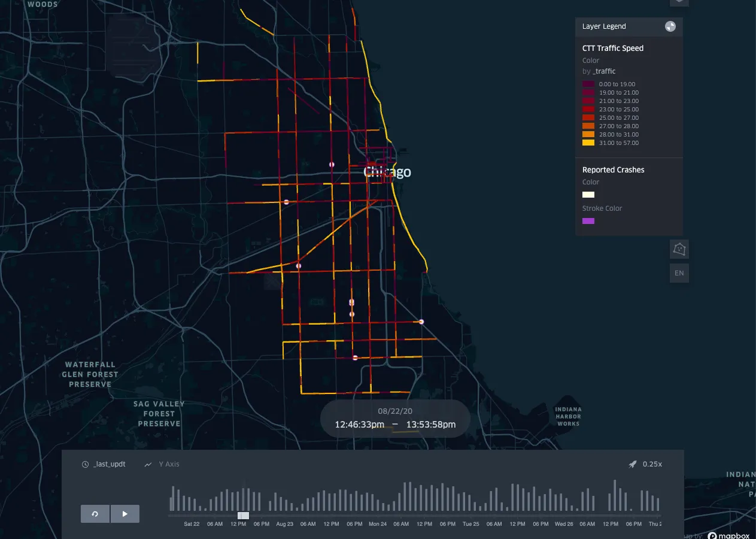
Task: Click the 28.00 to 31.00 color swatch
Action: tap(588, 135)
